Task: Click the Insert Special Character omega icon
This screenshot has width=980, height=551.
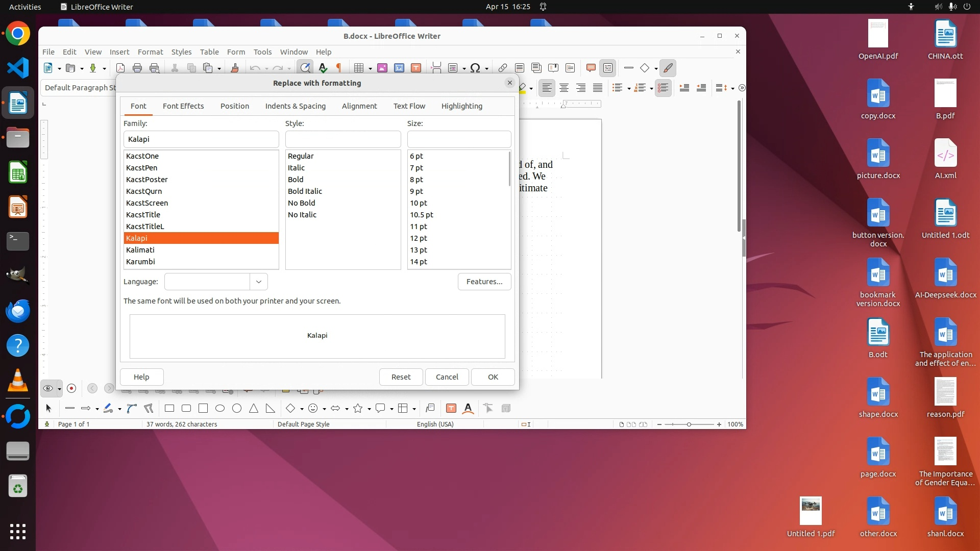Action: [475, 68]
